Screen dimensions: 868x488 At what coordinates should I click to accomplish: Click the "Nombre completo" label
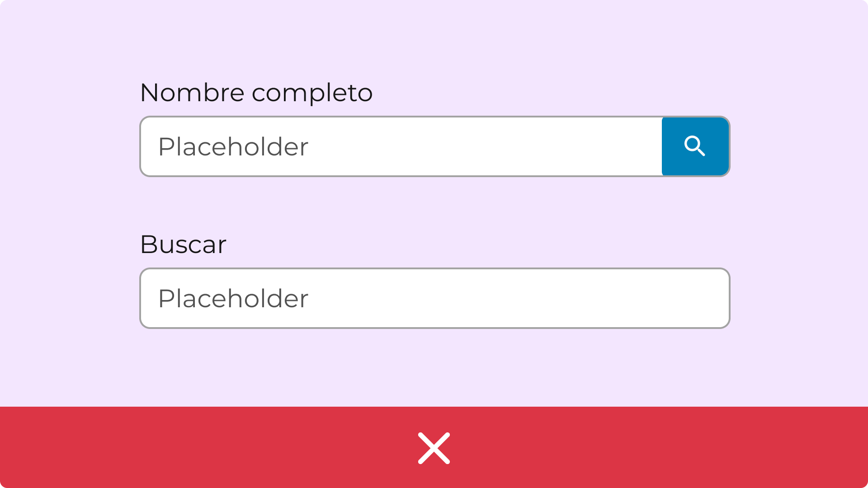(x=256, y=93)
